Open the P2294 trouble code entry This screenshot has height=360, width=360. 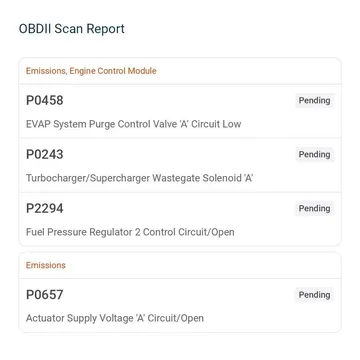click(x=180, y=219)
